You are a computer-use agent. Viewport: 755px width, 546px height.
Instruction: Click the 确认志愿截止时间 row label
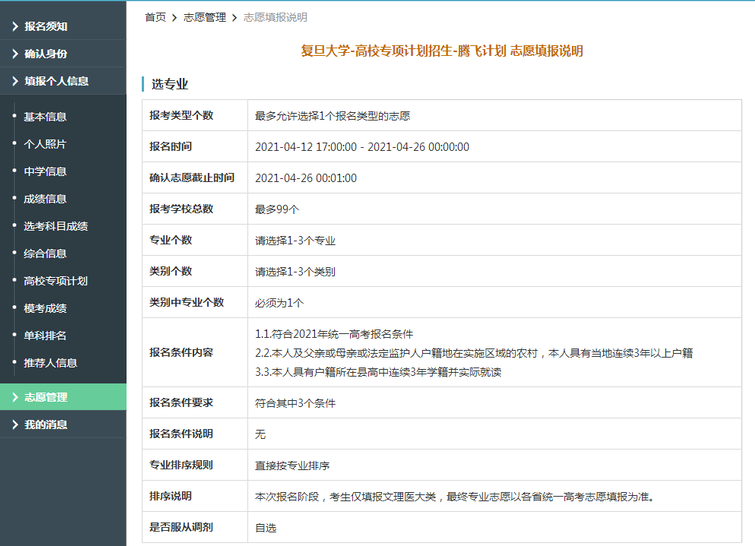click(x=192, y=178)
